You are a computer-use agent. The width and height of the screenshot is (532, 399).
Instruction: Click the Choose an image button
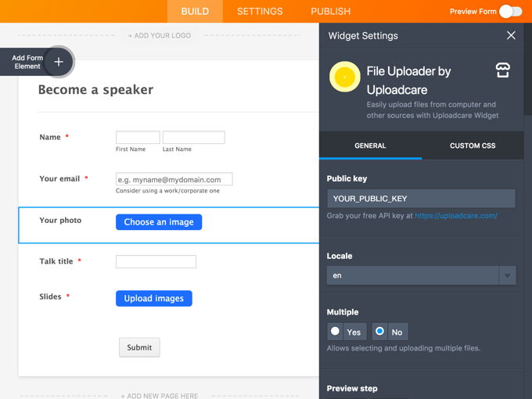click(x=159, y=222)
